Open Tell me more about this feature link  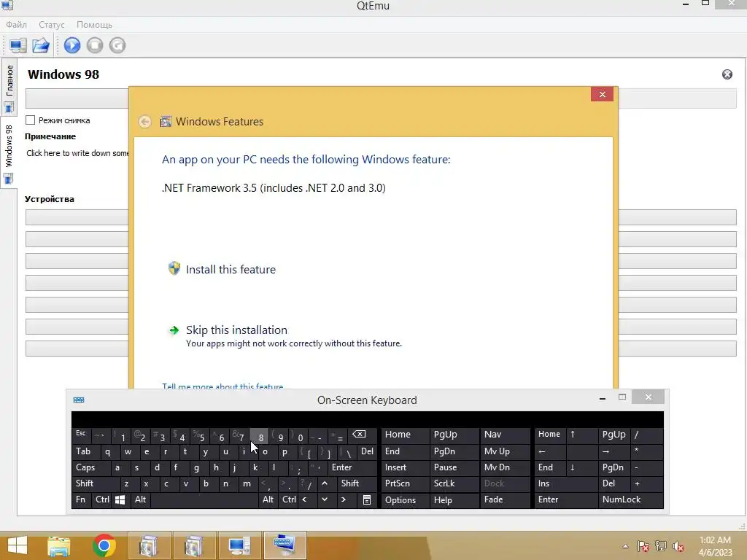point(222,386)
